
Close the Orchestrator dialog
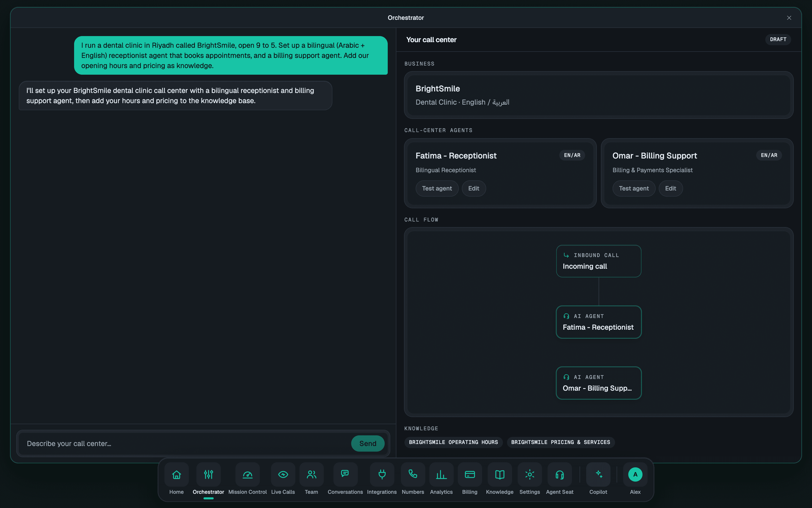pos(789,18)
